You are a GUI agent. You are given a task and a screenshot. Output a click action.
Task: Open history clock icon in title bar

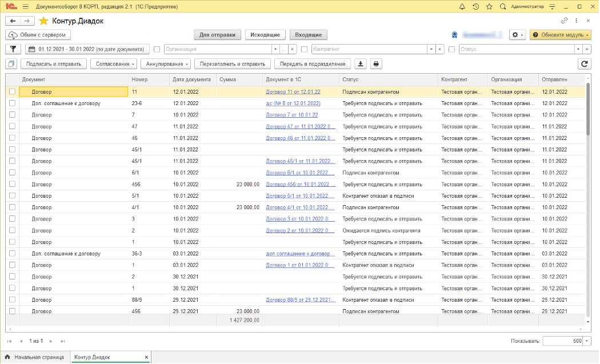[475, 6]
